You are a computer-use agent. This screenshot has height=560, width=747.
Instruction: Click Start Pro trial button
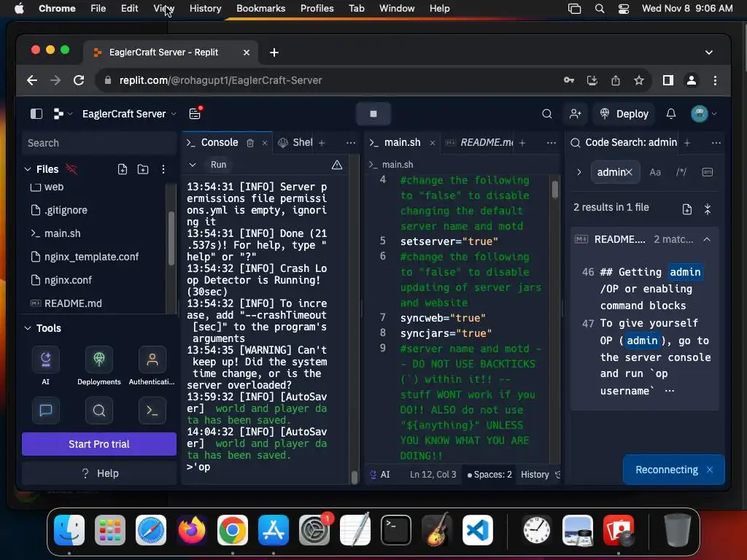pyautogui.click(x=99, y=444)
